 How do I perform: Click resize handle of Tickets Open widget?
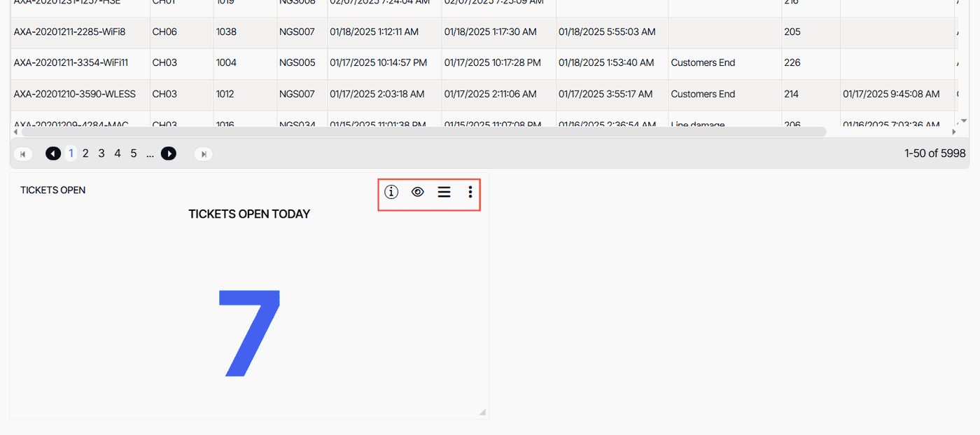(x=482, y=413)
